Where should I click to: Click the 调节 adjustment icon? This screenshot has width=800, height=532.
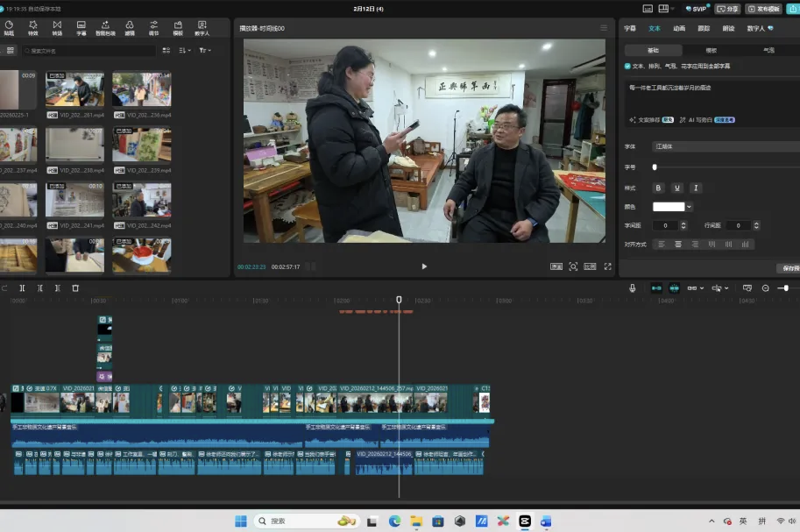pos(153,27)
